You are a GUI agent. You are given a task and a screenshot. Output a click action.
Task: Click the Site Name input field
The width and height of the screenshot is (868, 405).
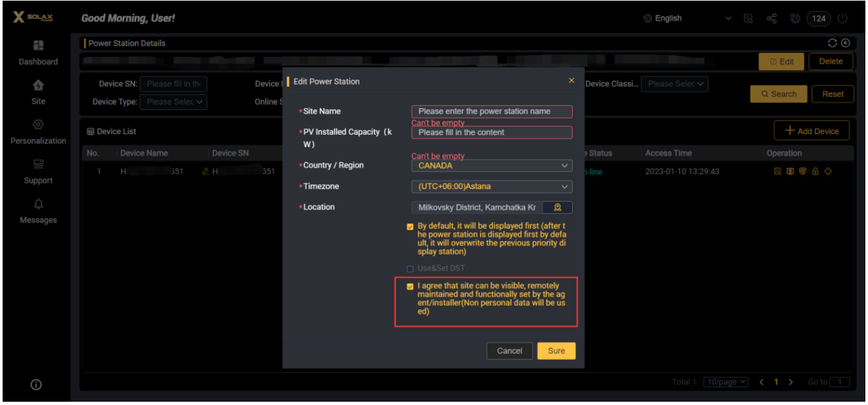(x=492, y=111)
